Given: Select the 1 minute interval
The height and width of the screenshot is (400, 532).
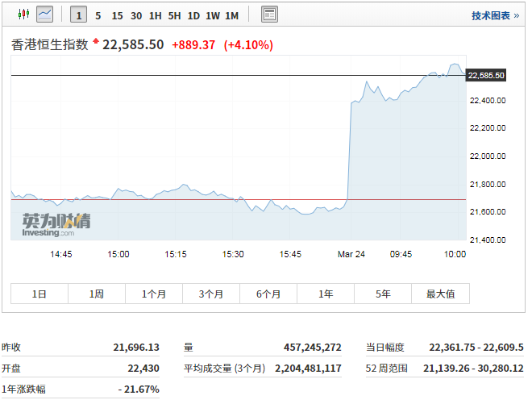Looking at the screenshot, I should pos(79,15).
